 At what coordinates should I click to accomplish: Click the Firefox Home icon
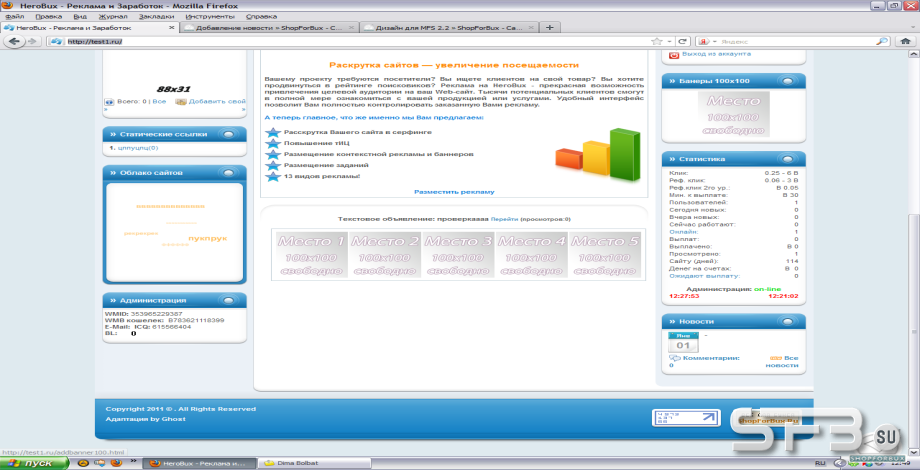click(x=906, y=41)
